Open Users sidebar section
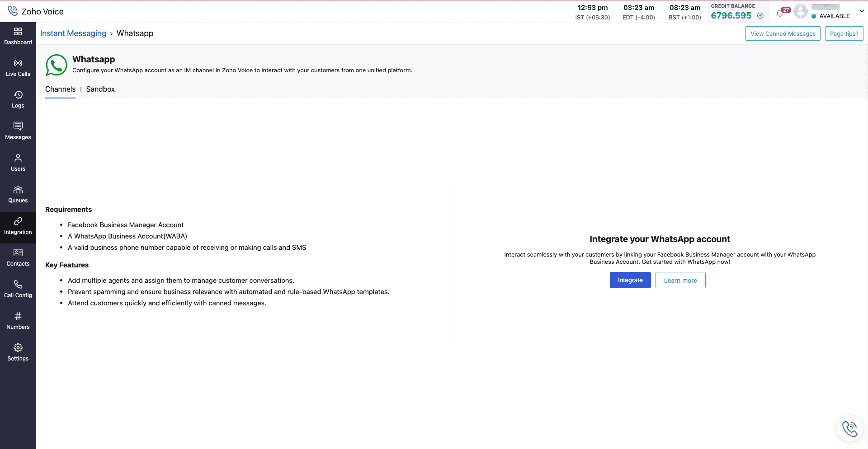 18,163
